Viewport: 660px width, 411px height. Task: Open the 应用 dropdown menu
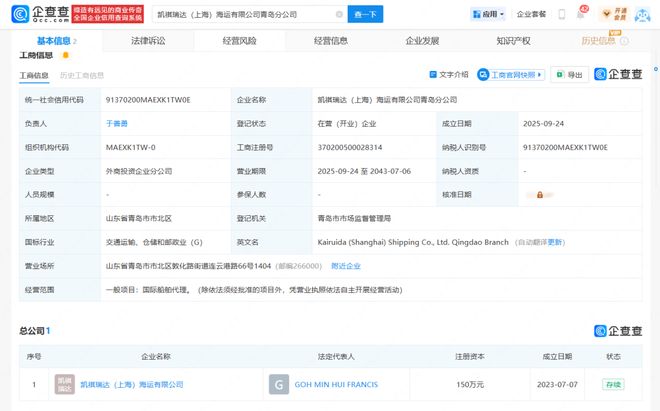[488, 14]
